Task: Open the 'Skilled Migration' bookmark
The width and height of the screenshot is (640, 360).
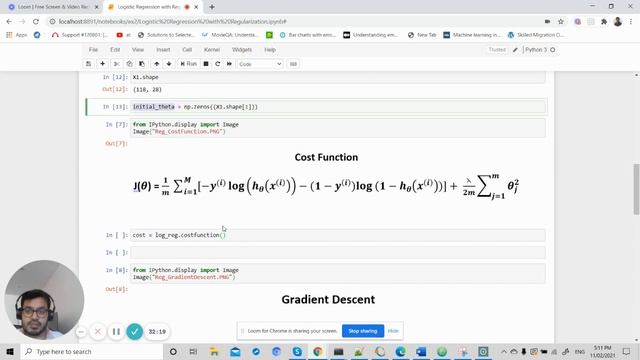Action: coord(536,35)
